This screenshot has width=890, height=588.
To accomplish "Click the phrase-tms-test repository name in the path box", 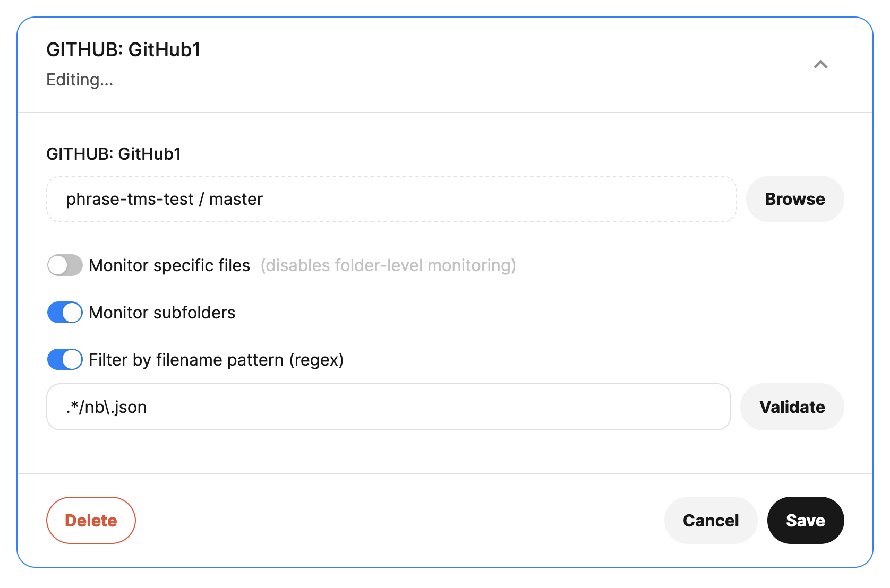I will coord(130,199).
